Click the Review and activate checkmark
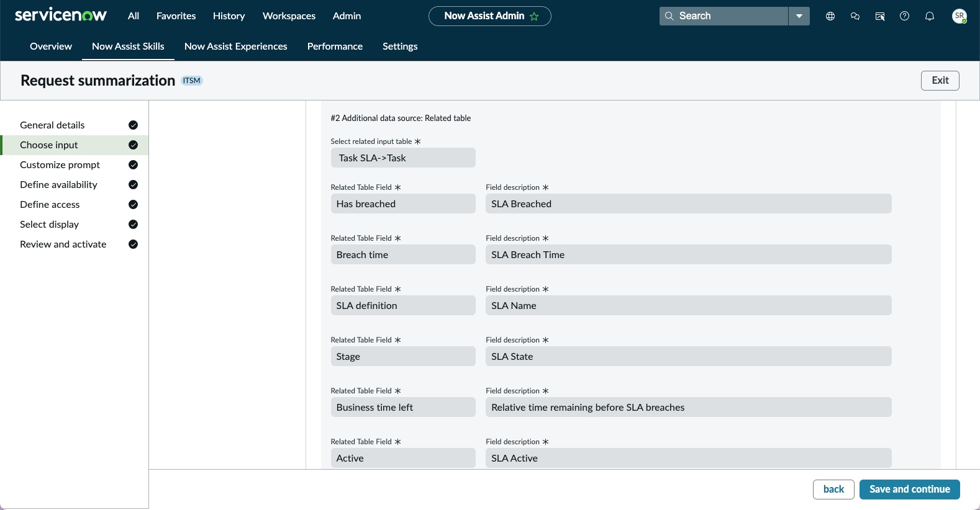980x510 pixels. point(133,244)
